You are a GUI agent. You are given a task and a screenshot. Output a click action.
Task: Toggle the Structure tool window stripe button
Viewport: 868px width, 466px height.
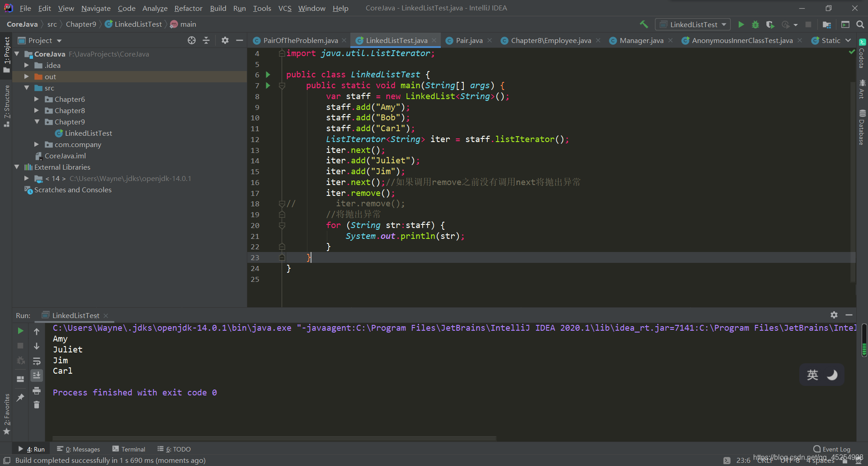coord(6,106)
